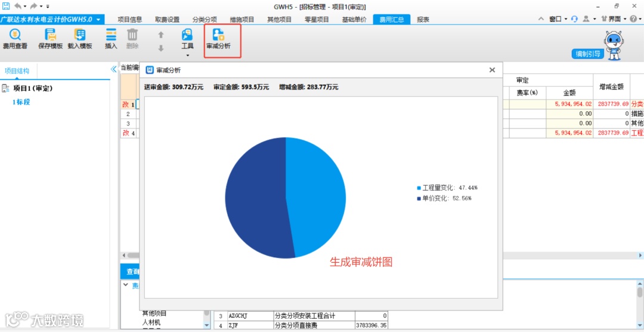Click the robot mascot assistant
The width and height of the screenshot is (644, 332).
615,44
